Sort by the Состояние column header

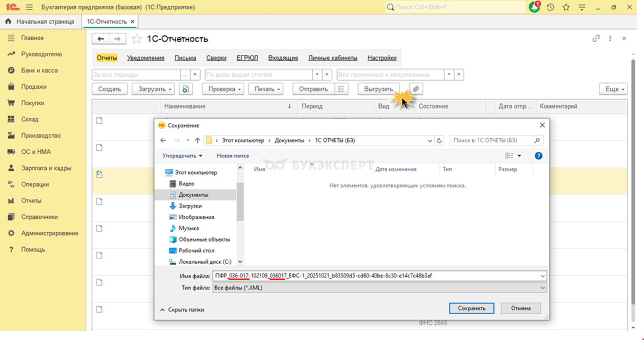(449, 106)
